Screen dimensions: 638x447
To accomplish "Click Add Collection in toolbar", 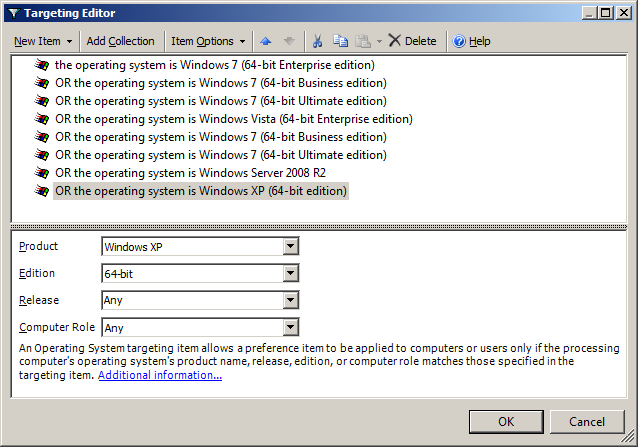I will click(x=120, y=41).
